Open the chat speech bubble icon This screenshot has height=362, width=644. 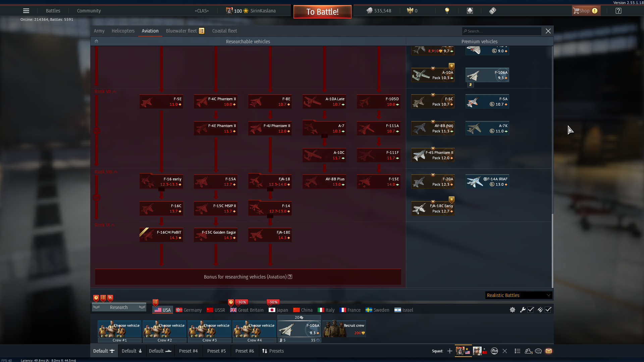point(538,351)
